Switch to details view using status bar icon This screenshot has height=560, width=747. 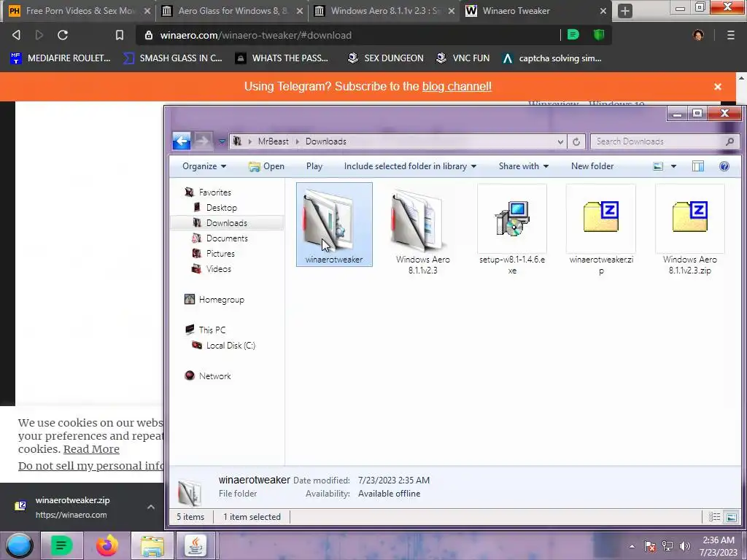[714, 517]
